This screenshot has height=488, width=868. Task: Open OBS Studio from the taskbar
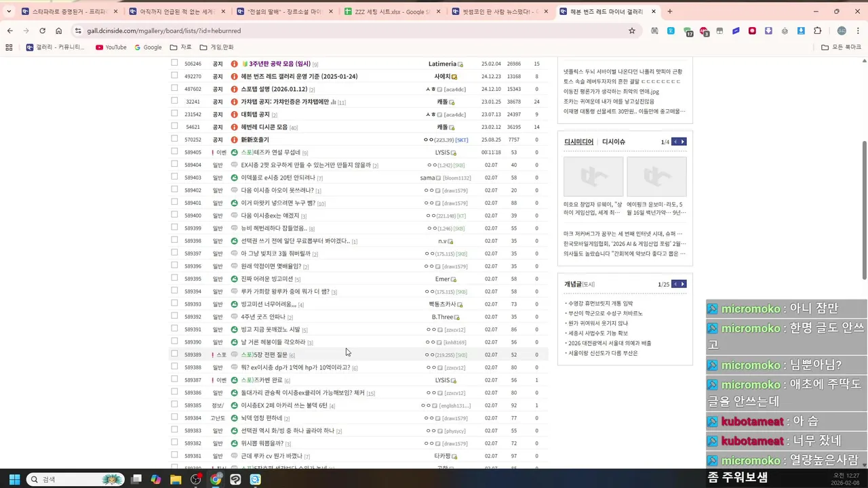(x=196, y=479)
